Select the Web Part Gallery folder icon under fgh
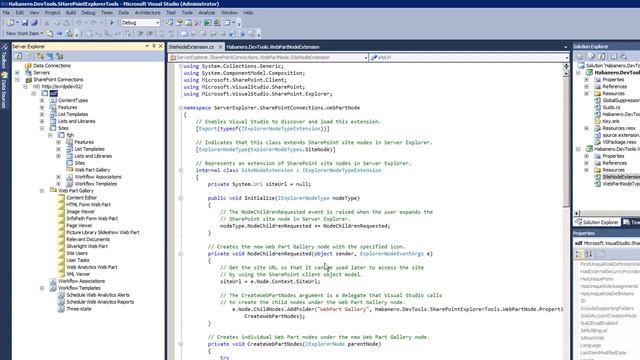This screenshot has height=360, width=640. 69,169
